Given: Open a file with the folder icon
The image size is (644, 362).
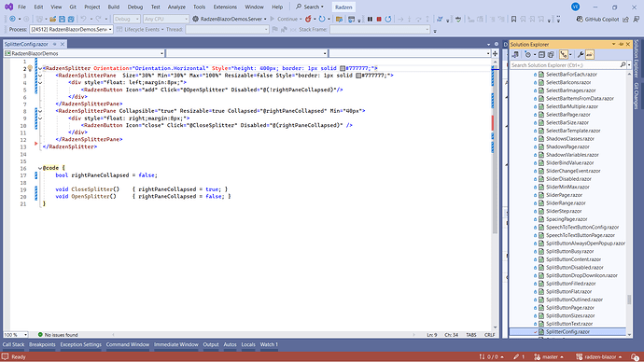Looking at the screenshot, I should tap(52, 19).
